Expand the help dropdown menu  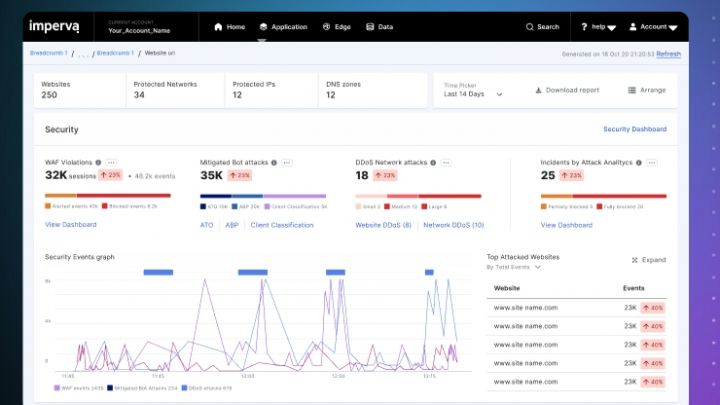click(598, 27)
